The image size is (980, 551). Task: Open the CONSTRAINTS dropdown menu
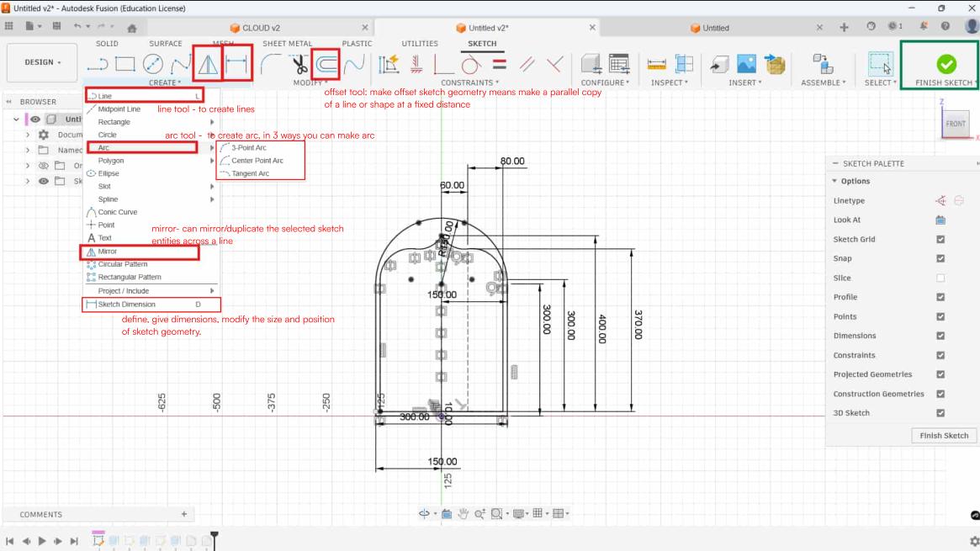469,82
